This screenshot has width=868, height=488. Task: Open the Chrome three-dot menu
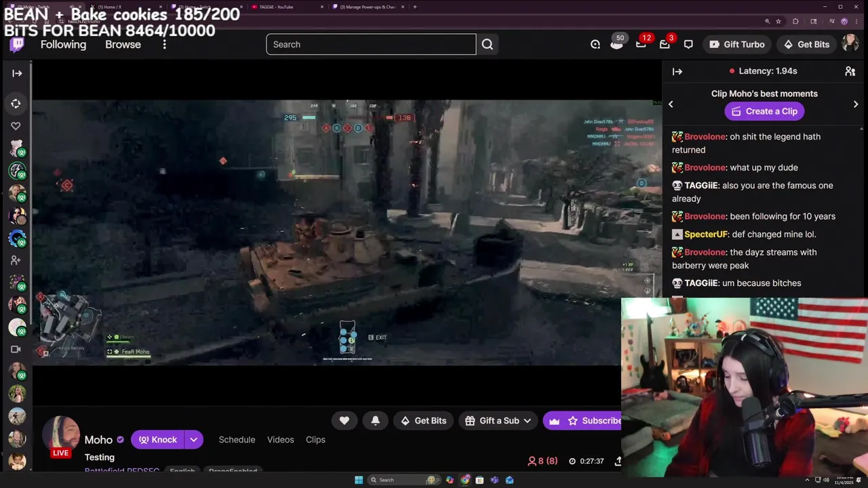pyautogui.click(x=857, y=22)
